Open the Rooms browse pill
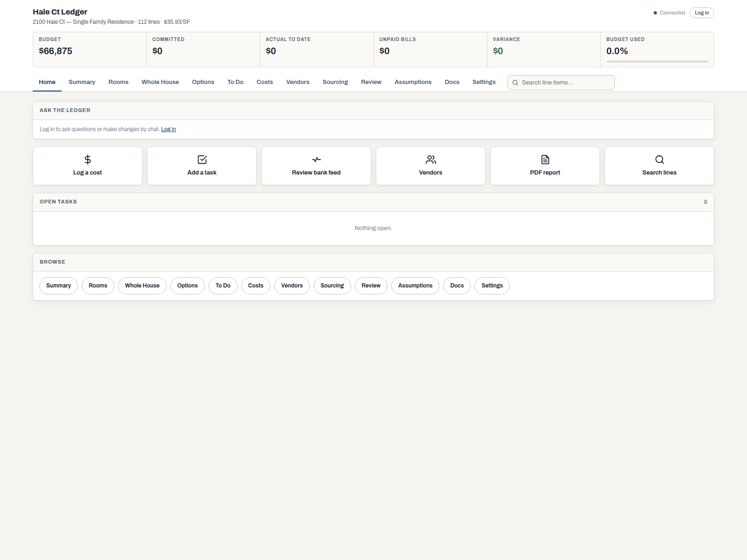Screen dimensions: 747x560 (98, 286)
